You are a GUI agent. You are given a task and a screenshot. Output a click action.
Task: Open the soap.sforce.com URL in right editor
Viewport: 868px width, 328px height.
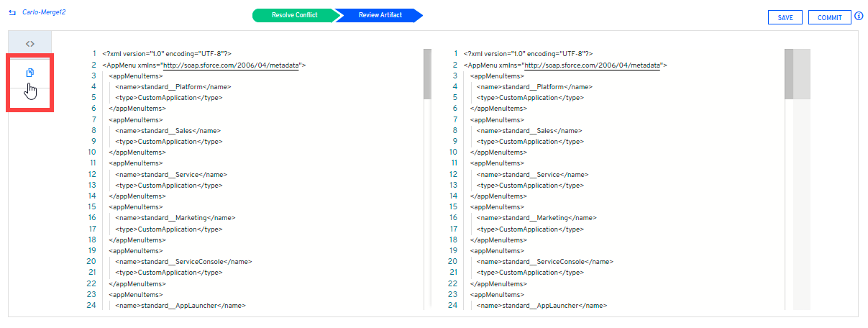click(592, 65)
